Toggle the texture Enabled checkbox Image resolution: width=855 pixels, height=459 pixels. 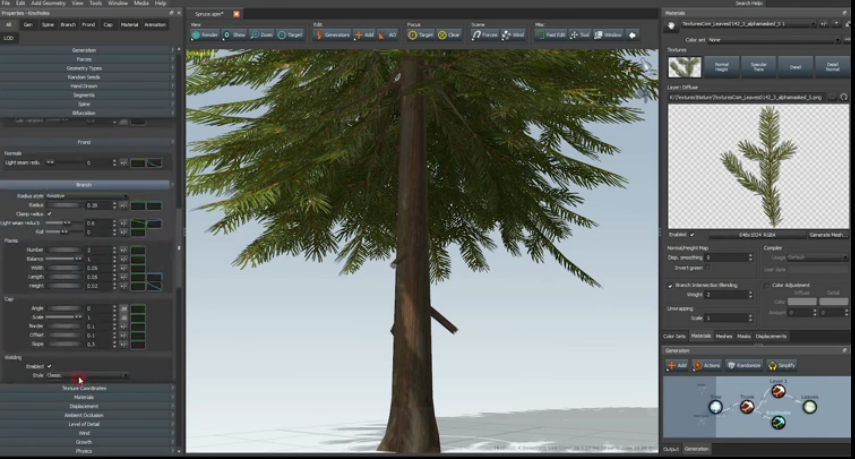[x=692, y=234]
